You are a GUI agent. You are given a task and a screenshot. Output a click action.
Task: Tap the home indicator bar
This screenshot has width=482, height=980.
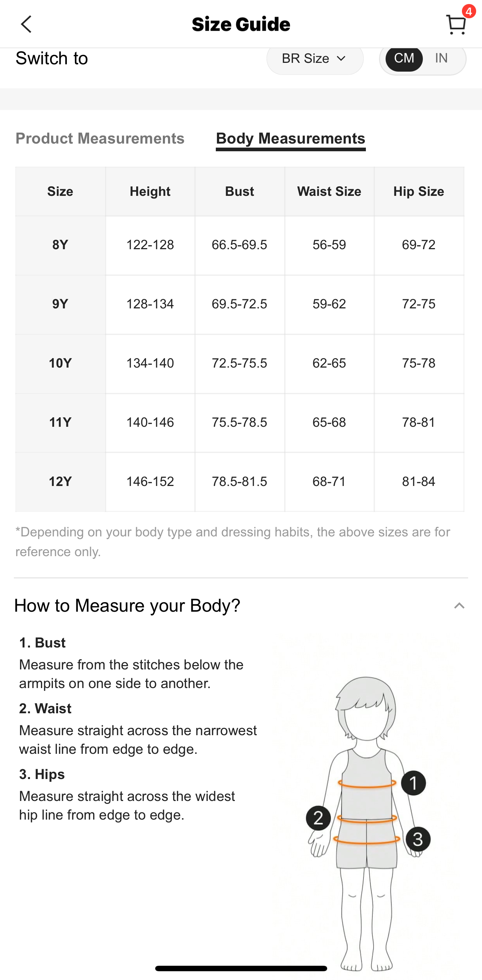tap(241, 968)
